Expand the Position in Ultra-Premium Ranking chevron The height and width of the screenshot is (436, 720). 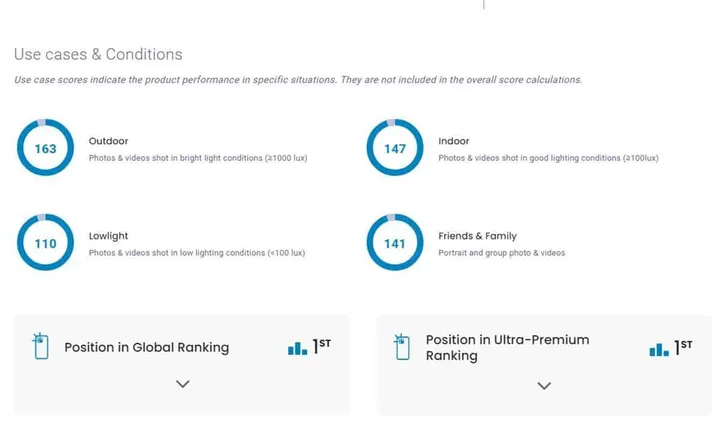coord(544,385)
